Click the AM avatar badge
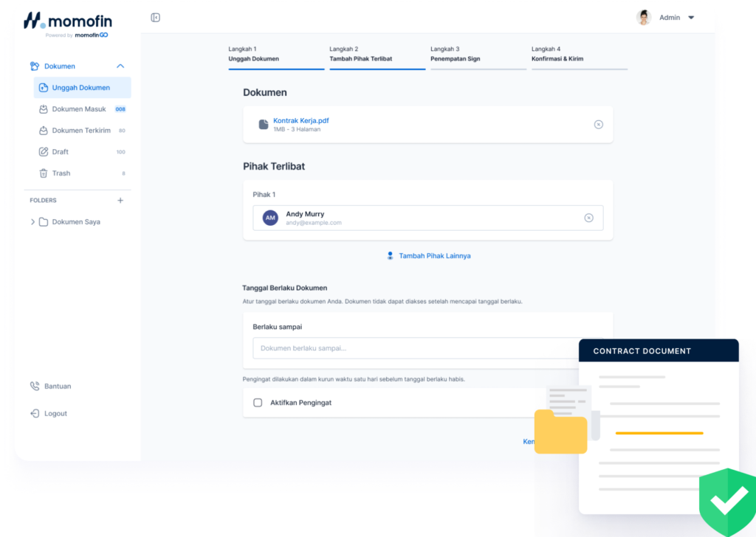The image size is (756, 537). tap(270, 218)
